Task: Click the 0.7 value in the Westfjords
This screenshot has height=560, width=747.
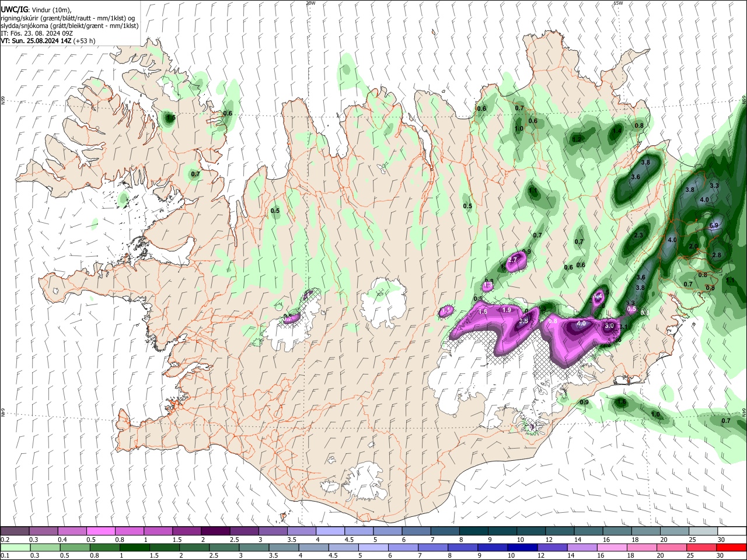Action: click(x=196, y=174)
